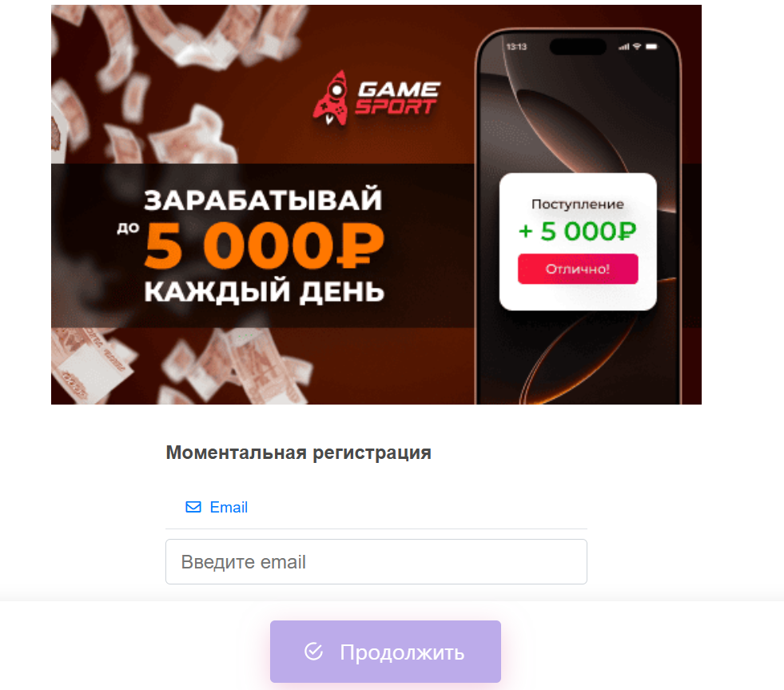Click the Поступление notification card label

click(578, 204)
